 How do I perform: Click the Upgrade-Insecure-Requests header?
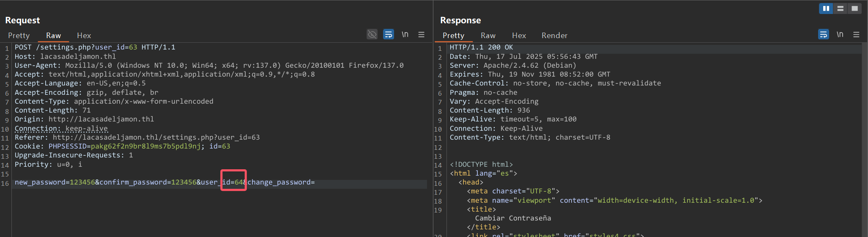coord(74,155)
